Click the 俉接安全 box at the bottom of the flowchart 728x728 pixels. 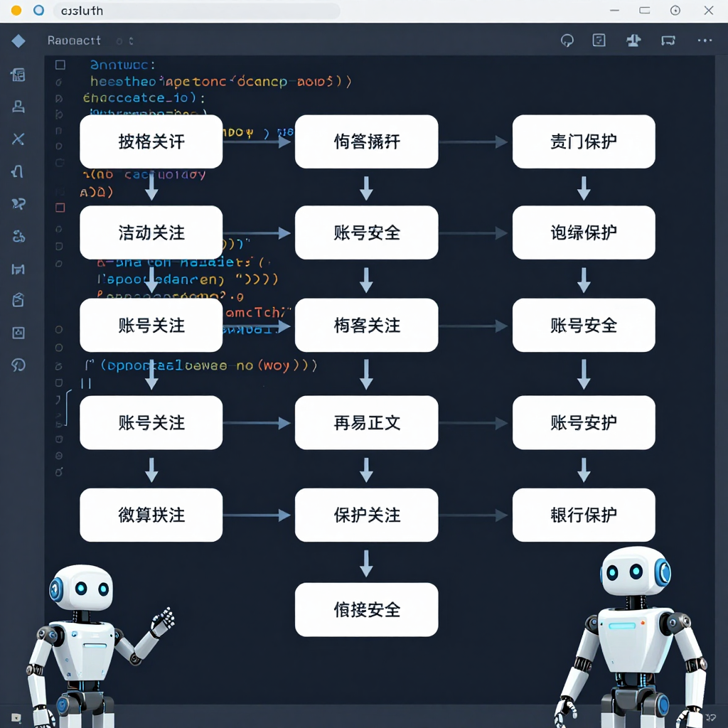[366, 609]
